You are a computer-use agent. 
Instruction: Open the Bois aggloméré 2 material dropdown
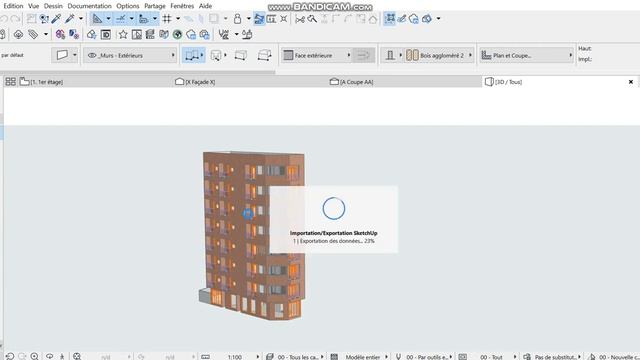click(x=439, y=55)
